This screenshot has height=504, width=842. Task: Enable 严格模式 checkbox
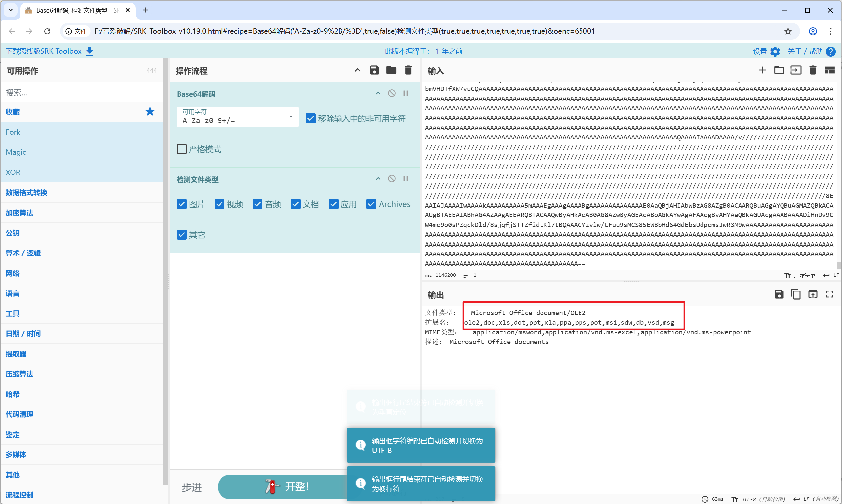182,149
